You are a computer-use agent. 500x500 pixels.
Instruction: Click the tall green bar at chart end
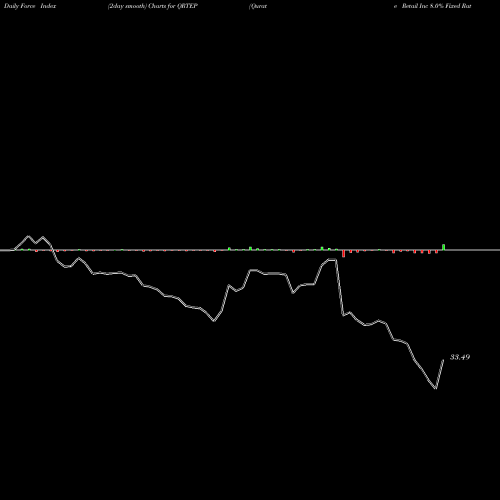click(443, 247)
